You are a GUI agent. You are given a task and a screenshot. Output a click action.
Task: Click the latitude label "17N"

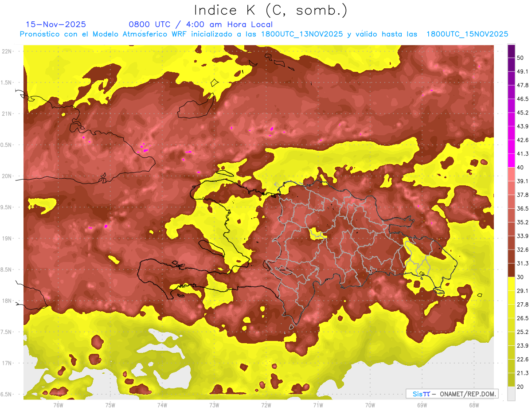[7, 364]
